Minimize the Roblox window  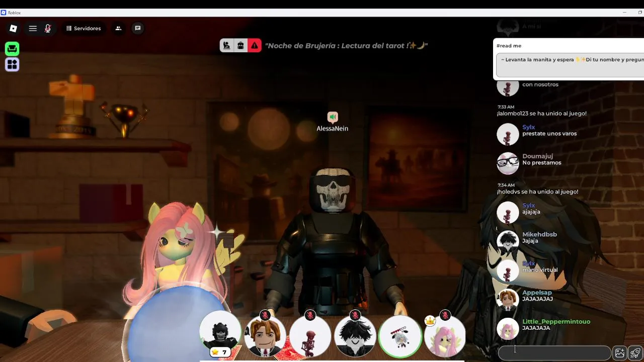pyautogui.click(x=625, y=13)
